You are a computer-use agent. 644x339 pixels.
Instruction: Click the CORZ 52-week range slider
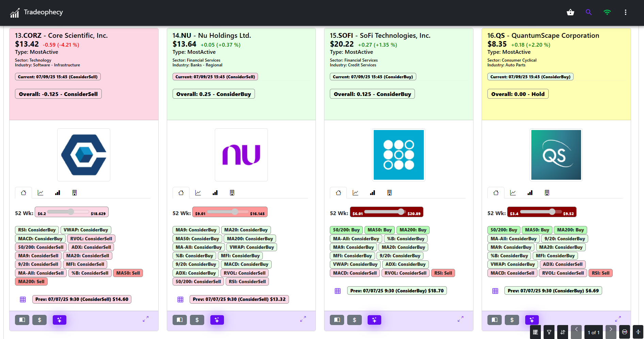pos(68,212)
